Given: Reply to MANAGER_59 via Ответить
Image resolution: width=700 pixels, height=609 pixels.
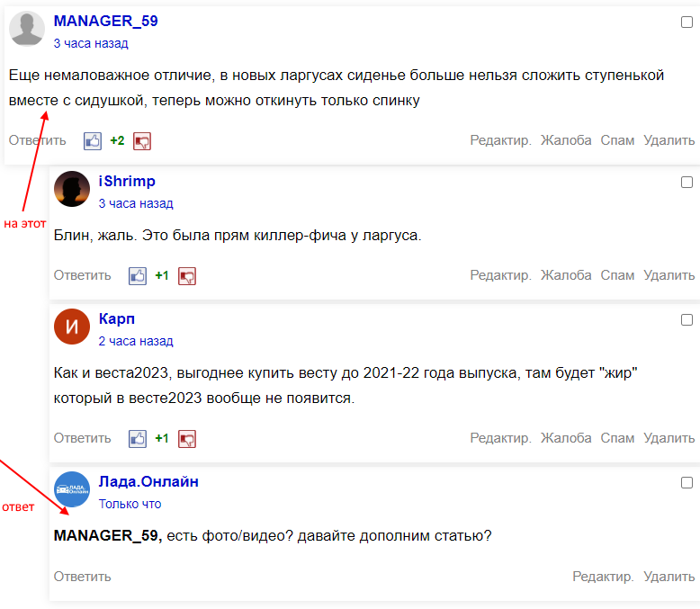Looking at the screenshot, I should pyautogui.click(x=38, y=140).
